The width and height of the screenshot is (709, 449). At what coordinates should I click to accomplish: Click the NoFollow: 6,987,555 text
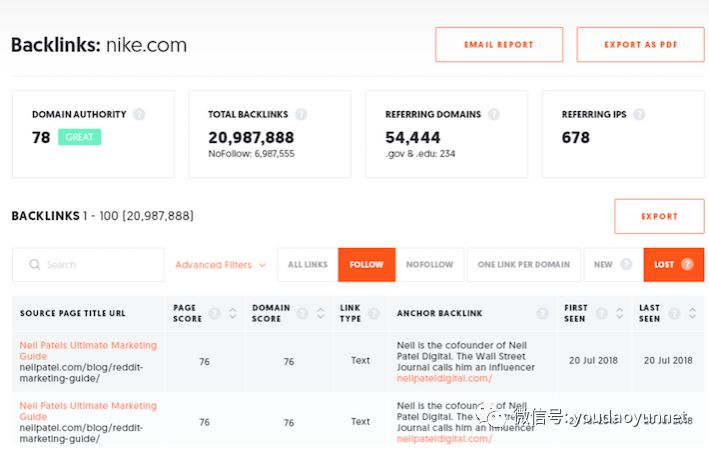tap(251, 154)
